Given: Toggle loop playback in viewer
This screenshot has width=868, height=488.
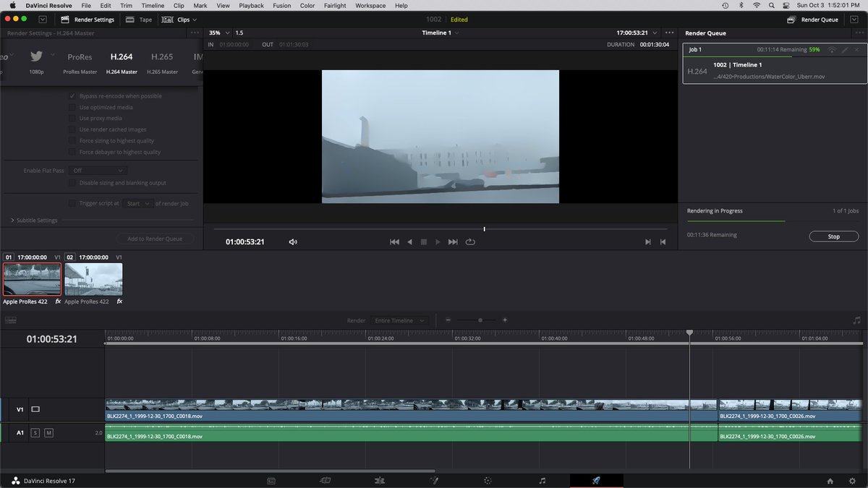Looking at the screenshot, I should click(470, 242).
